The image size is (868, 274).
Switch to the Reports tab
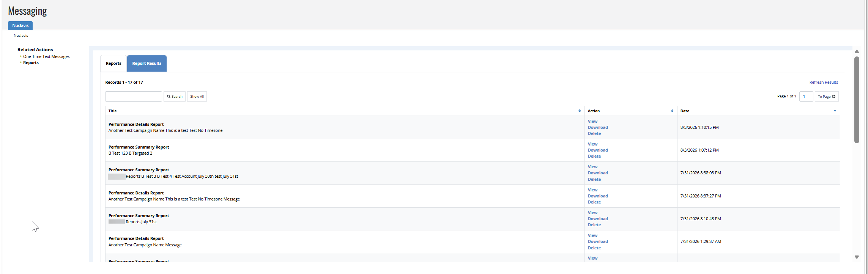[113, 63]
